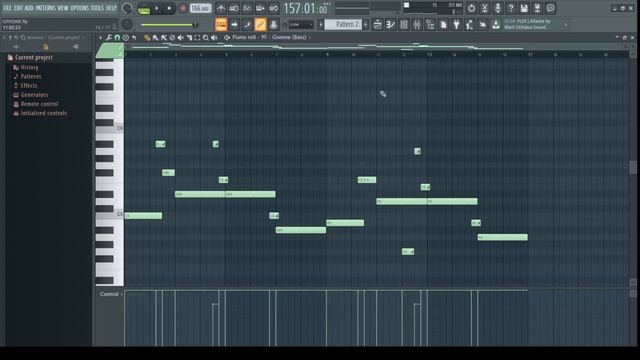Select the Zoom magnifier tool
The image size is (640, 360).
tap(206, 38)
